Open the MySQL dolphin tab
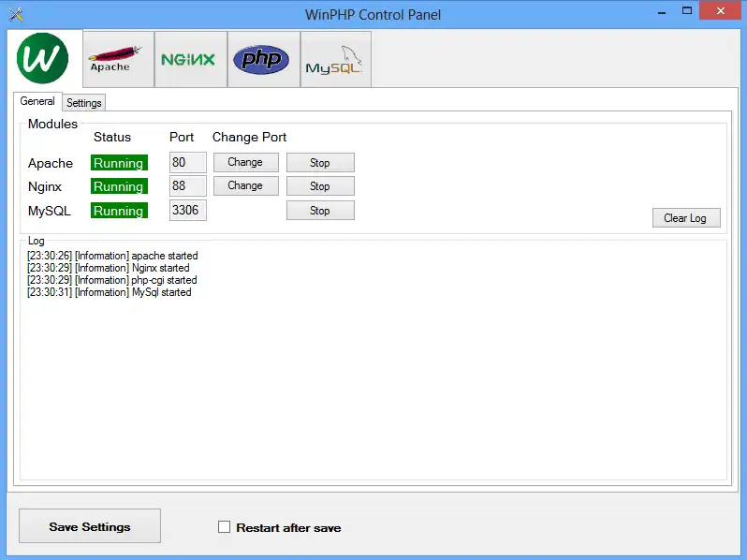747x560 pixels. click(x=336, y=60)
